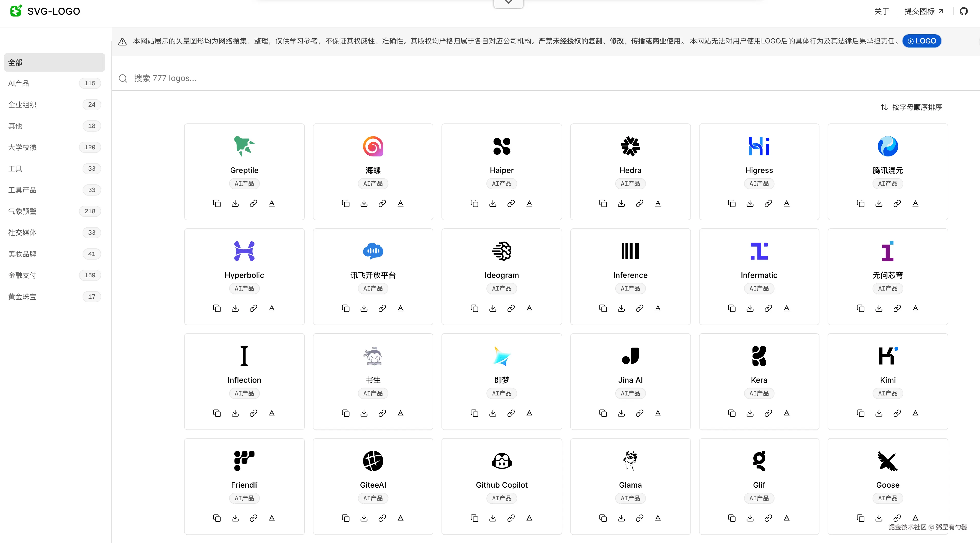Select the 社交媒体 category

point(54,232)
